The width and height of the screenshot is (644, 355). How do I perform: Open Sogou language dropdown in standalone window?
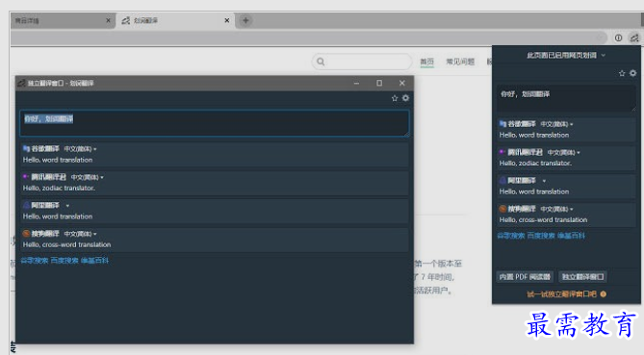[x=80, y=234]
